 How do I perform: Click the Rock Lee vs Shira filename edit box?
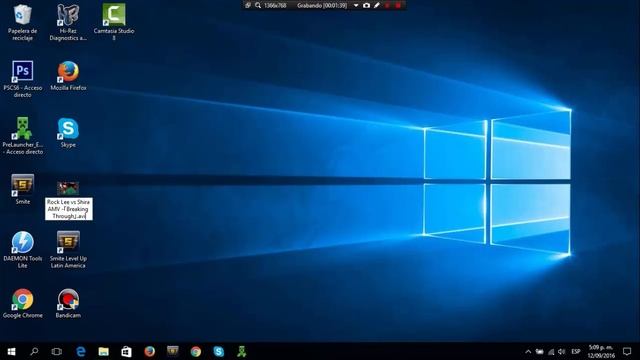[69, 209]
